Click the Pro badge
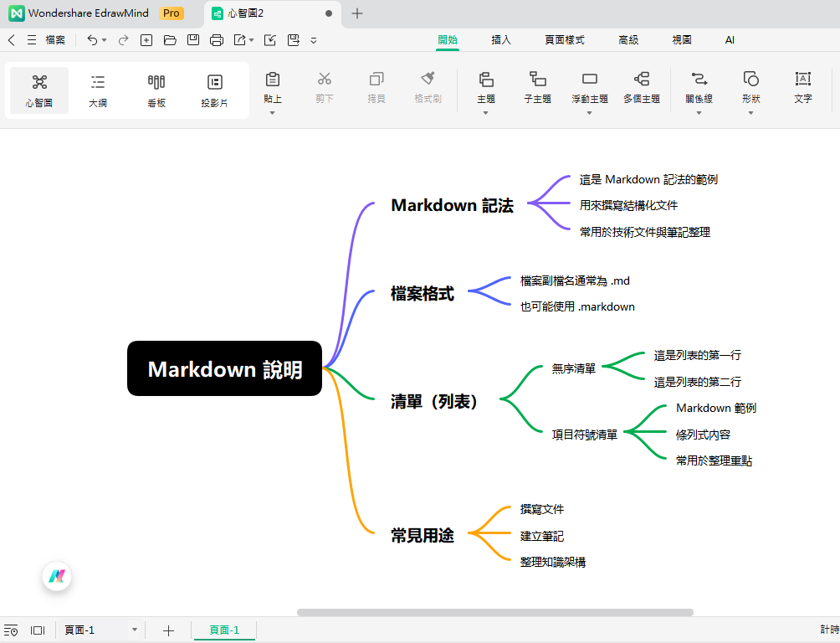The height and width of the screenshot is (643, 840). pos(171,13)
